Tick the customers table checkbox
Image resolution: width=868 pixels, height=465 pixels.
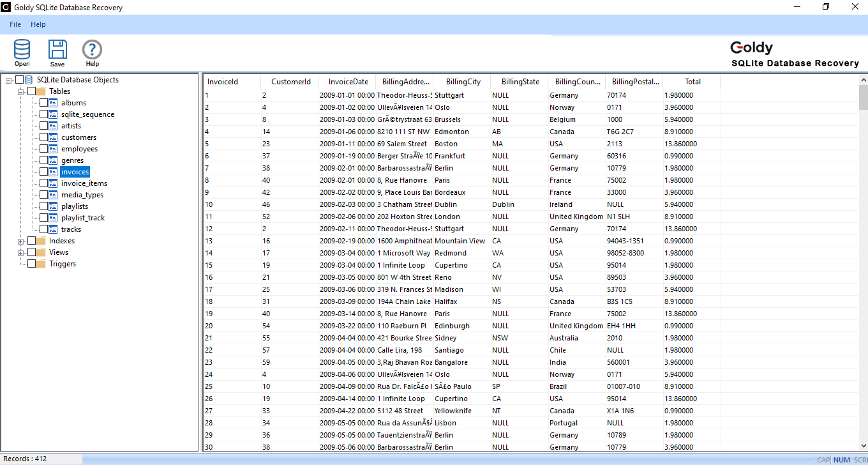pyautogui.click(x=43, y=137)
